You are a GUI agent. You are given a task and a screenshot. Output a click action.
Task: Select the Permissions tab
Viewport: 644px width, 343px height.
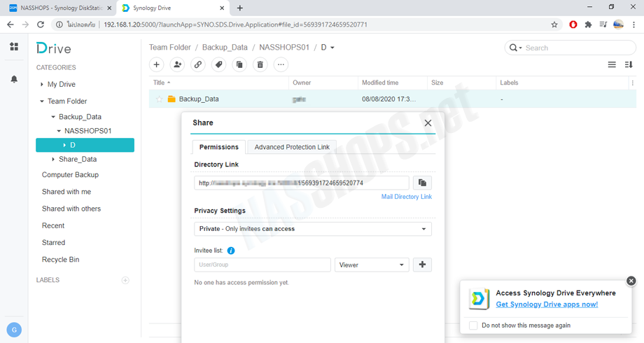pos(219,147)
